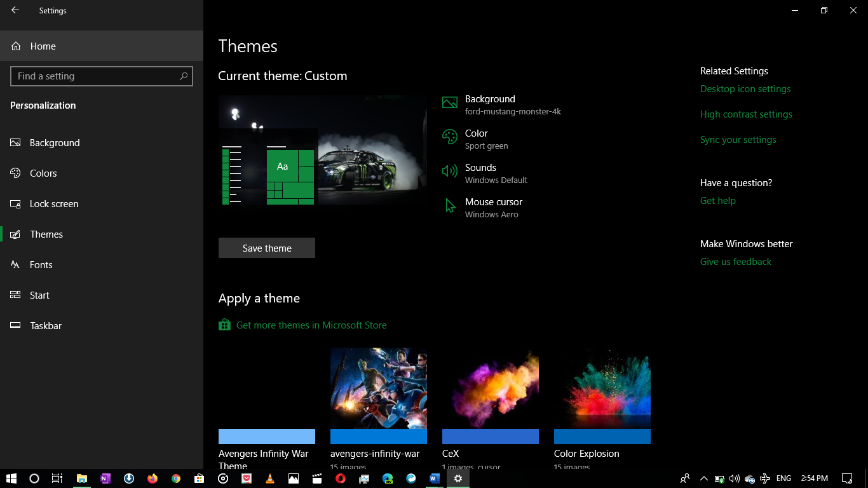This screenshot has width=868, height=488.
Task: Click the Mouse cursor arrow icon
Action: click(450, 206)
